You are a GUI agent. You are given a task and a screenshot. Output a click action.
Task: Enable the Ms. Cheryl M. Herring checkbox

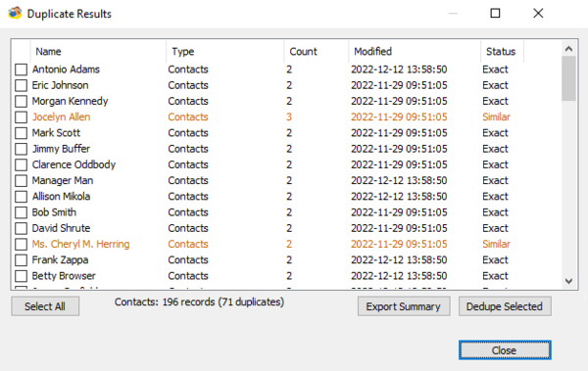(21, 244)
